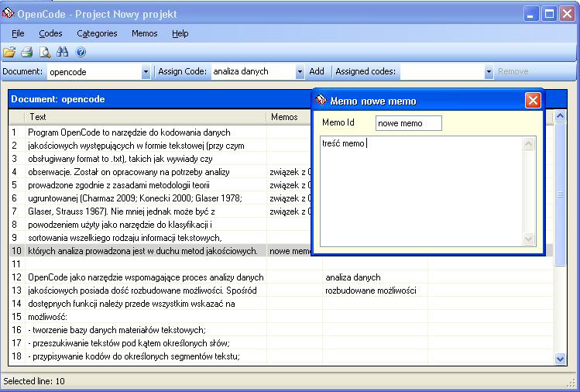Expand the Assigned codes dropdown arrow
580x392 pixels.
[x=489, y=72]
